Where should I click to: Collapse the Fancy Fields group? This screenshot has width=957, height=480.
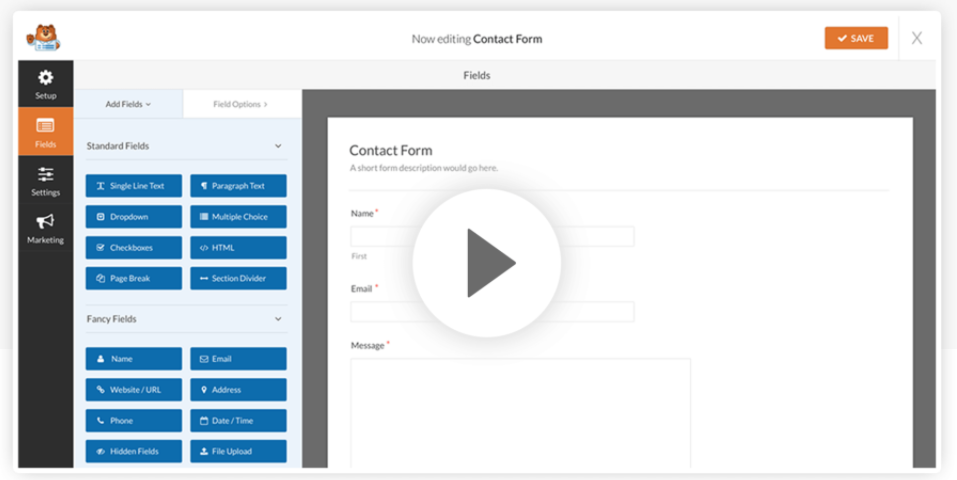[278, 319]
